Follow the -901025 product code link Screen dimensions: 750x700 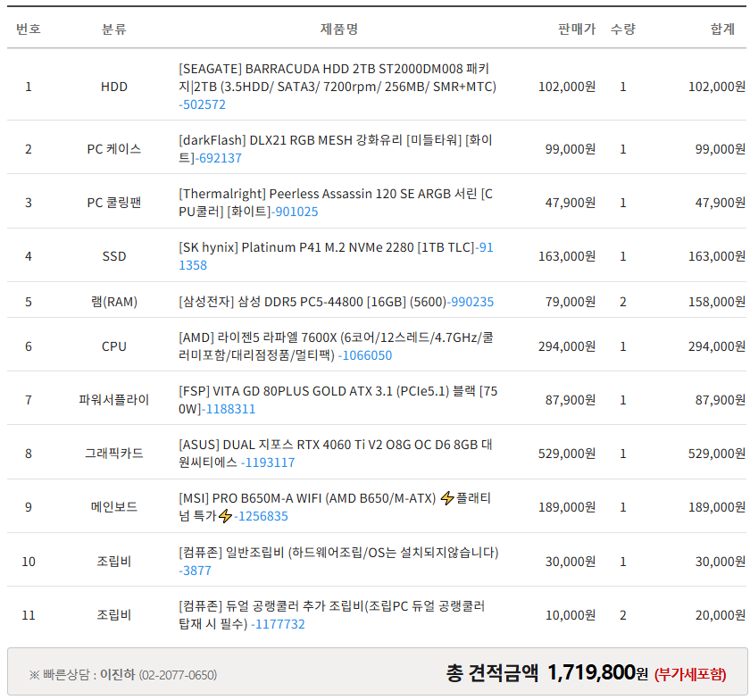click(x=295, y=212)
